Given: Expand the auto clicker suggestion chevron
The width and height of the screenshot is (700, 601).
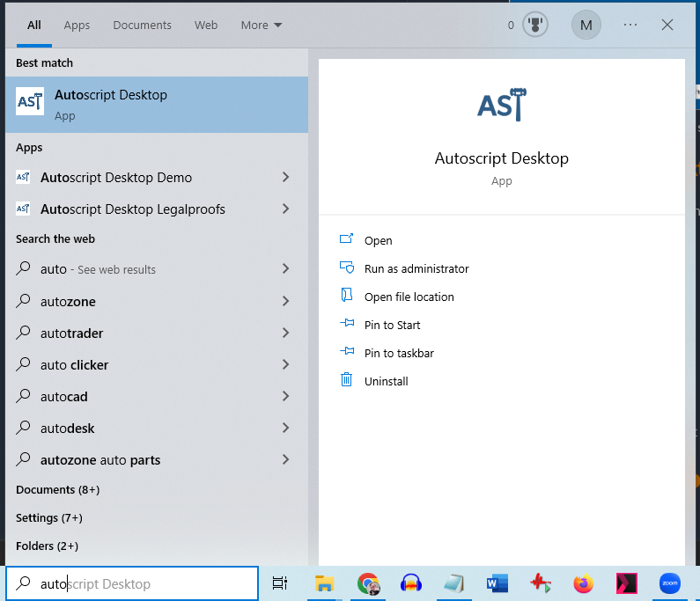Looking at the screenshot, I should point(285,364).
